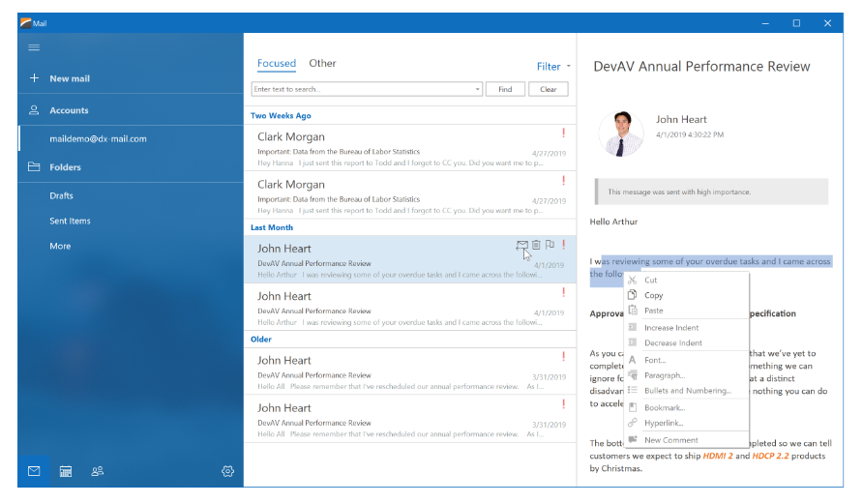Click More folders link
Screen dimensions: 863x504
point(60,247)
